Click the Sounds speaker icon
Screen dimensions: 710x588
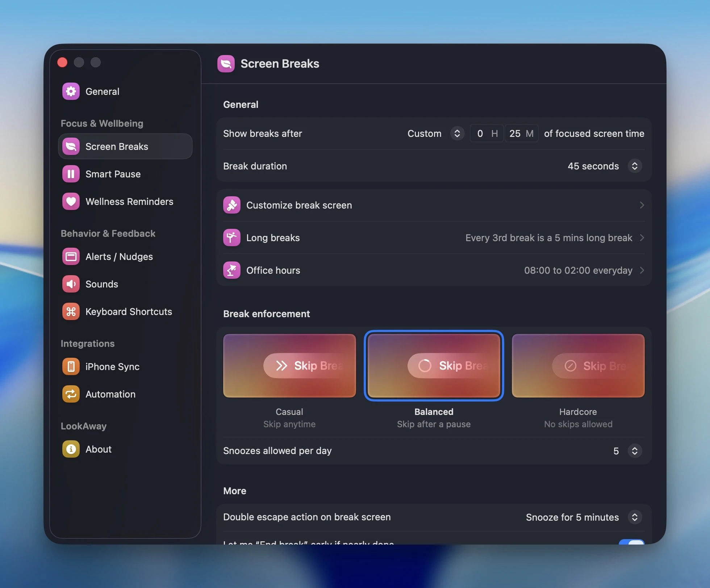[x=71, y=284]
